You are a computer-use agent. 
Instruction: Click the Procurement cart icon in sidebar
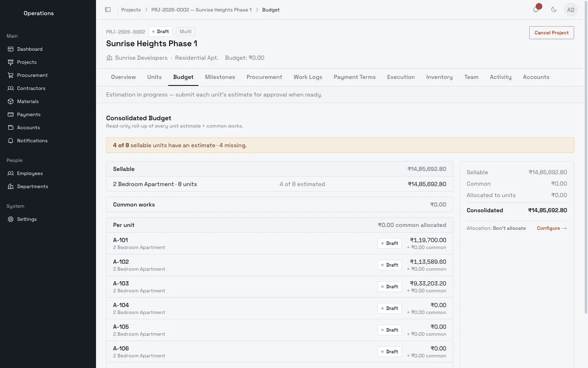coord(11,75)
